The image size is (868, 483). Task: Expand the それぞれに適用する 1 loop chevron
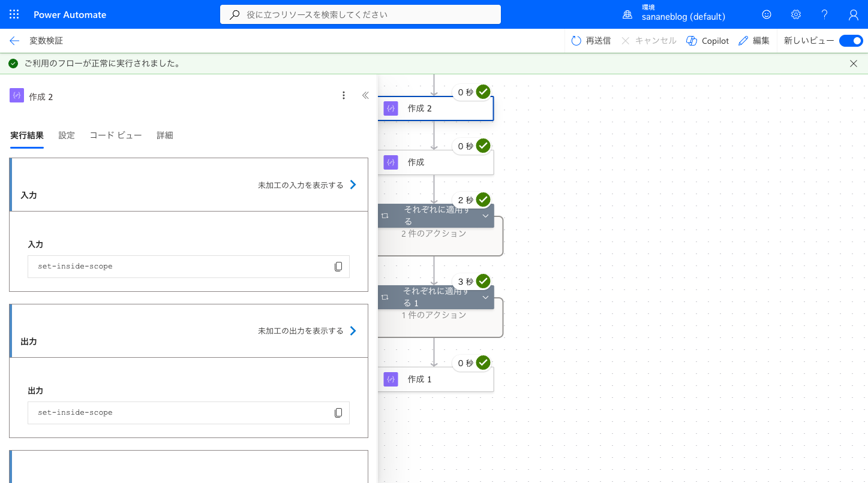[x=485, y=297]
